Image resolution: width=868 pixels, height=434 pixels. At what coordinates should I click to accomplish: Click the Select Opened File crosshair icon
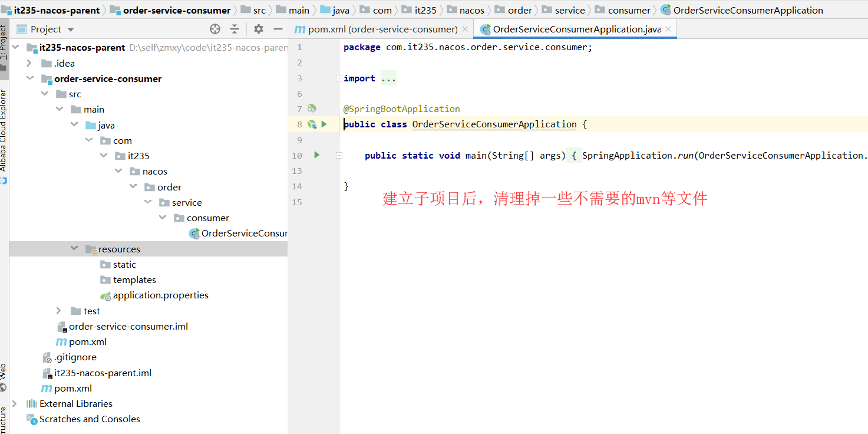214,28
